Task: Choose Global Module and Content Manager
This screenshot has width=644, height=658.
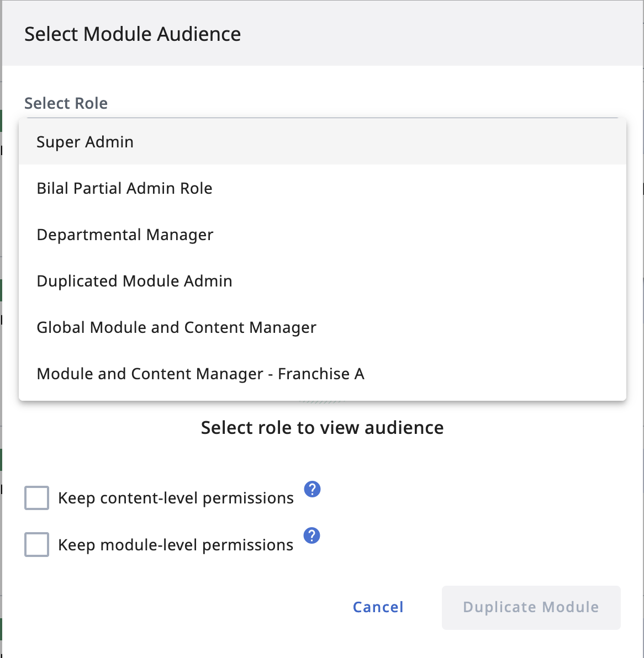Action: pyautogui.click(x=176, y=327)
